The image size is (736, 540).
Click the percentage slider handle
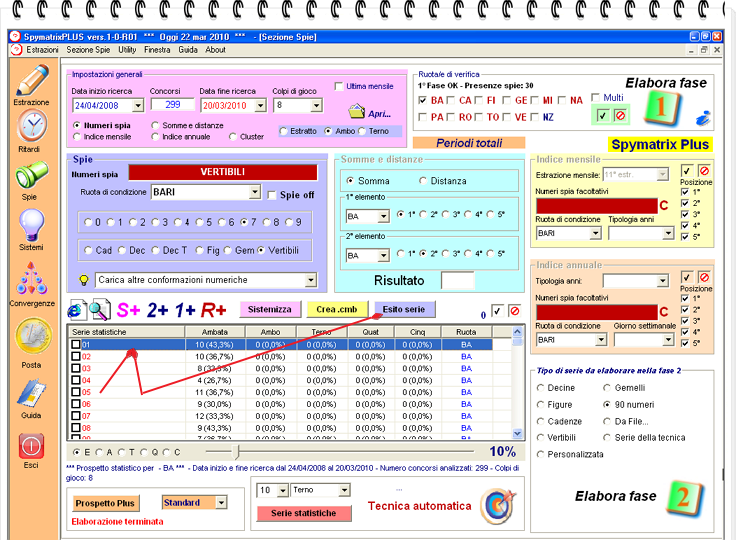point(236,452)
